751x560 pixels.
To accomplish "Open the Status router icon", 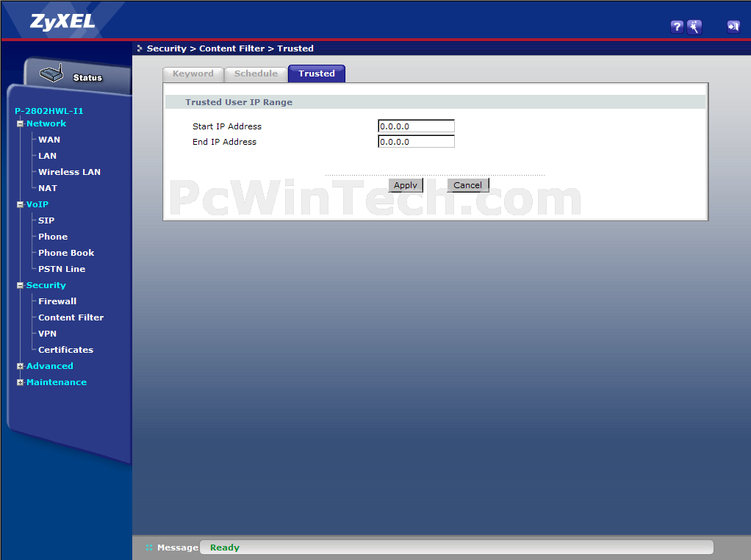I will [51, 73].
